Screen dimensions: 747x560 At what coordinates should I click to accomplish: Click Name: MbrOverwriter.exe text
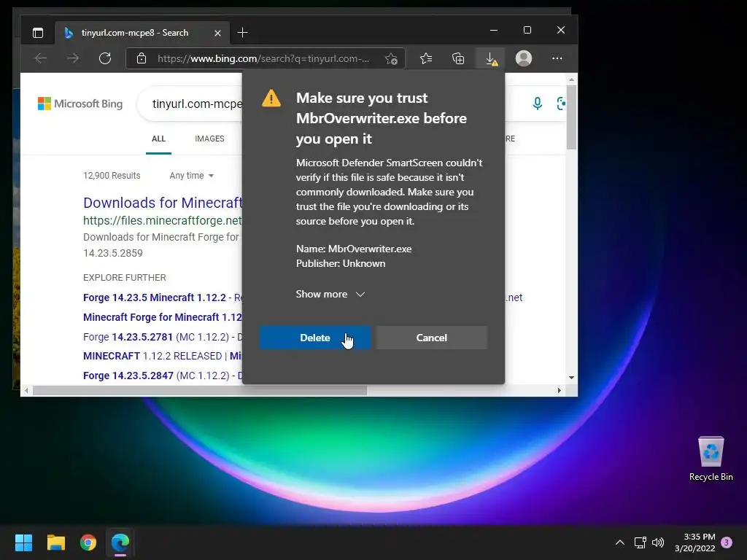tap(354, 249)
